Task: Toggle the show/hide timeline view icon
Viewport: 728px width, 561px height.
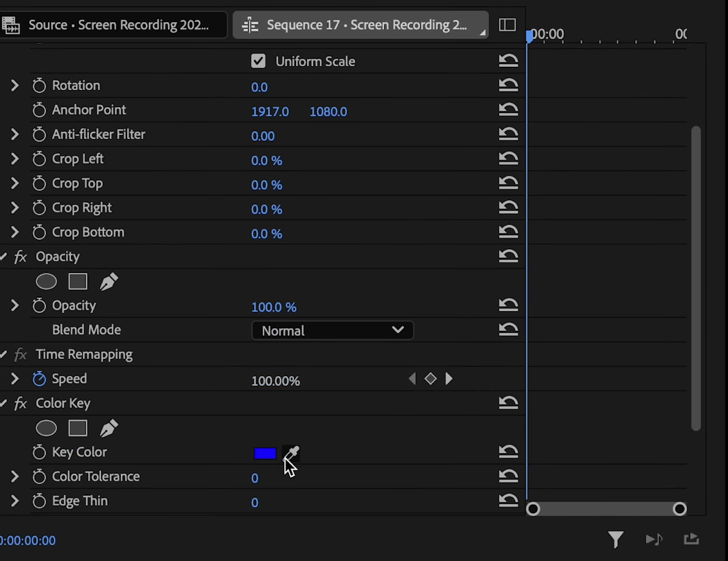Action: pos(507,24)
